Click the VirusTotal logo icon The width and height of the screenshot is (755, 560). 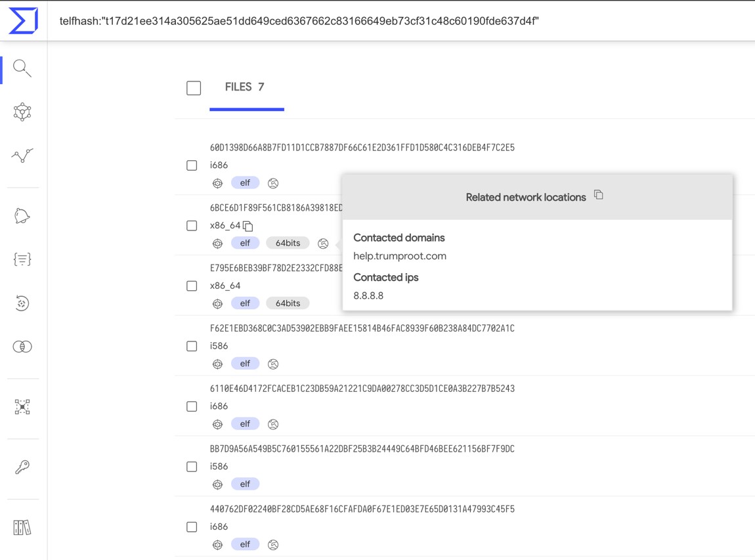click(23, 20)
